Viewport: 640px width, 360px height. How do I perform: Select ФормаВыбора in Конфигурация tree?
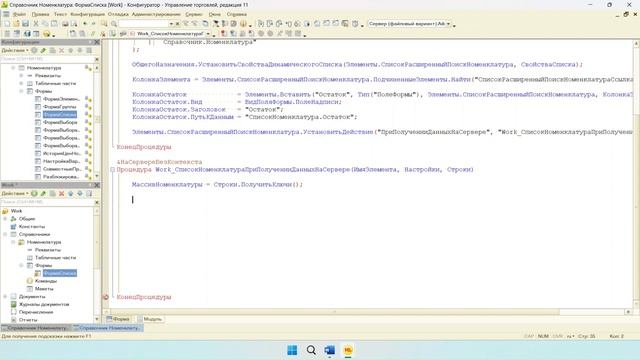pyautogui.click(x=60, y=122)
